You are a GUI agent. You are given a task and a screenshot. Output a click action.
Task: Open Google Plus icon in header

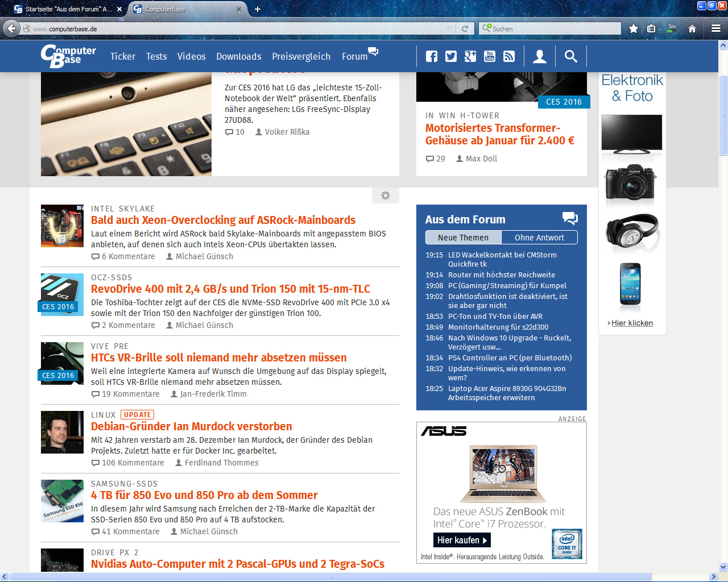coord(470,56)
